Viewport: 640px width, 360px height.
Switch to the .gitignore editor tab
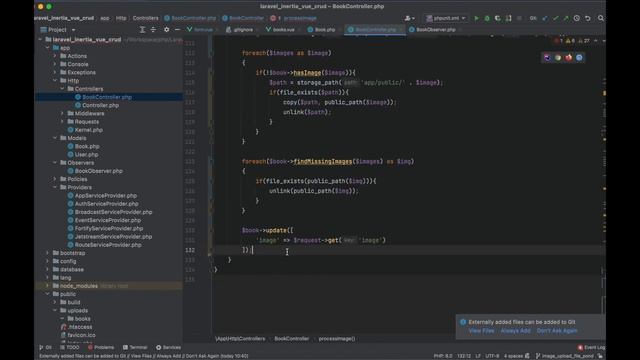pyautogui.click(x=240, y=29)
